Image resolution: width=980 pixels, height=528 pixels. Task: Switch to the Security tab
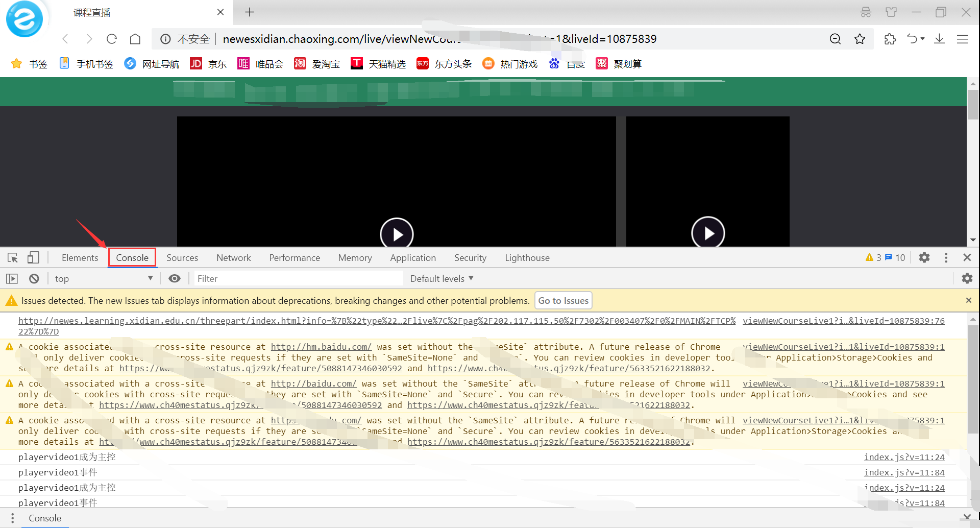click(470, 258)
